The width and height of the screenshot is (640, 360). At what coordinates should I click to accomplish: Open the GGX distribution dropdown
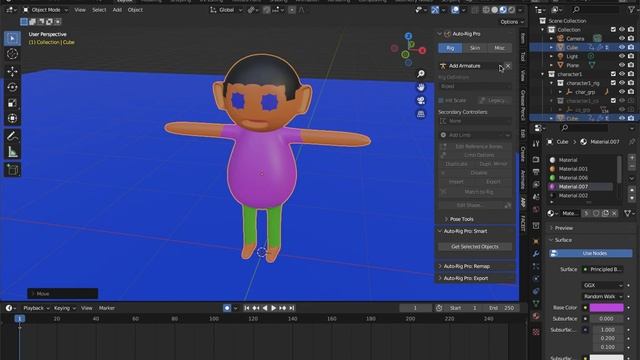pyautogui.click(x=602, y=285)
